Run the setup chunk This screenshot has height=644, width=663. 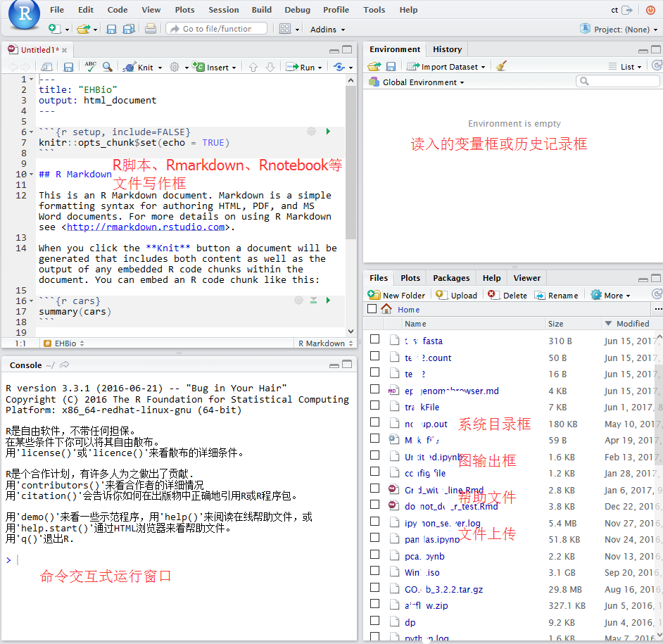328,132
